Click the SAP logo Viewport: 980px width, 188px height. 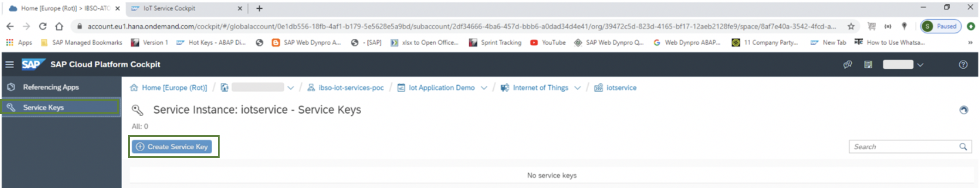click(32, 64)
